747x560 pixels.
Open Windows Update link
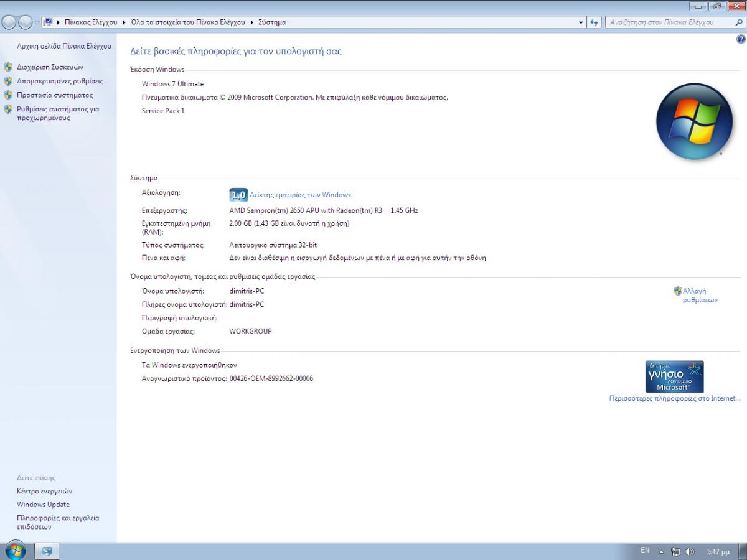(43, 505)
